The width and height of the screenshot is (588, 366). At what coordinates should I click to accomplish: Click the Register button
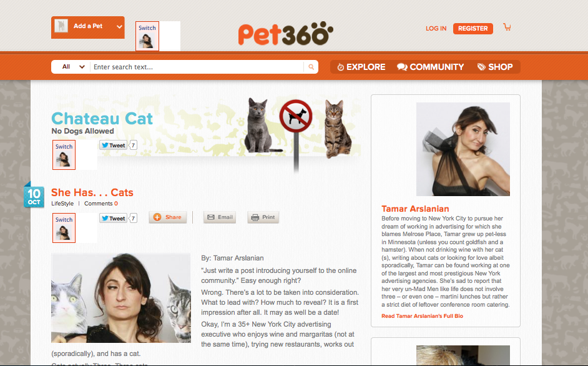473,29
